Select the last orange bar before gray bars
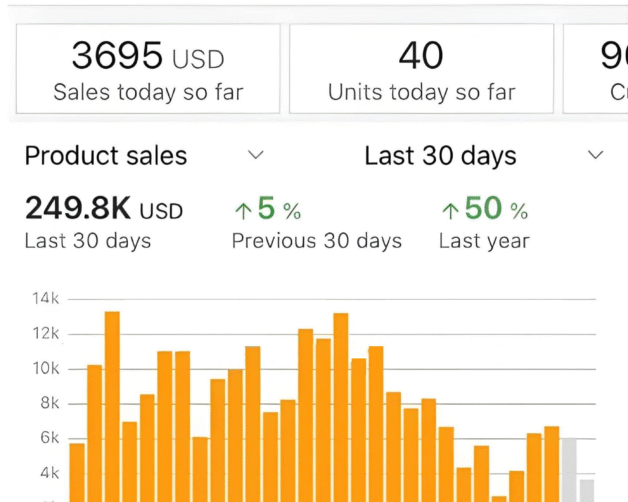The image size is (628, 502). (x=551, y=463)
